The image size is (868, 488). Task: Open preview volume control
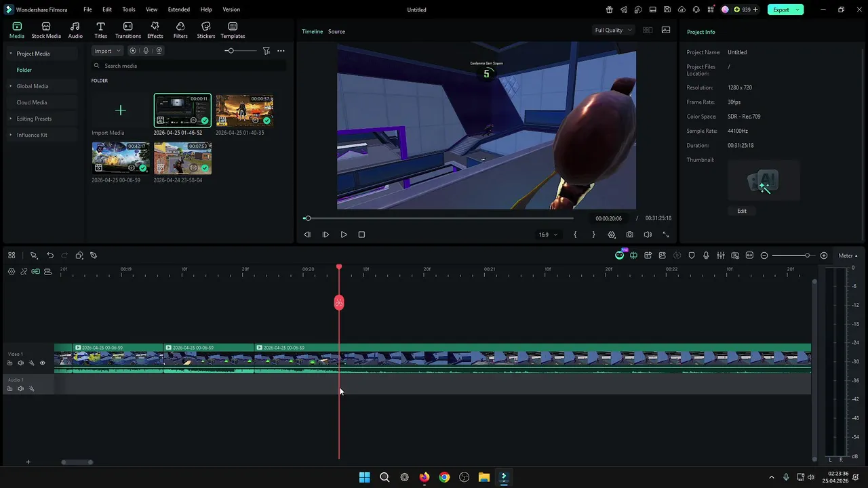pos(648,235)
